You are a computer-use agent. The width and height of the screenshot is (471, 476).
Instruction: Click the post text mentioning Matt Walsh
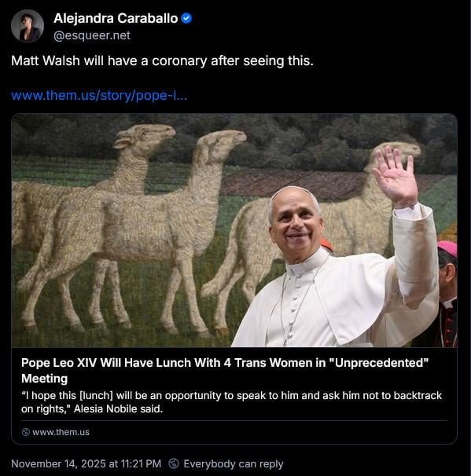coord(162,60)
